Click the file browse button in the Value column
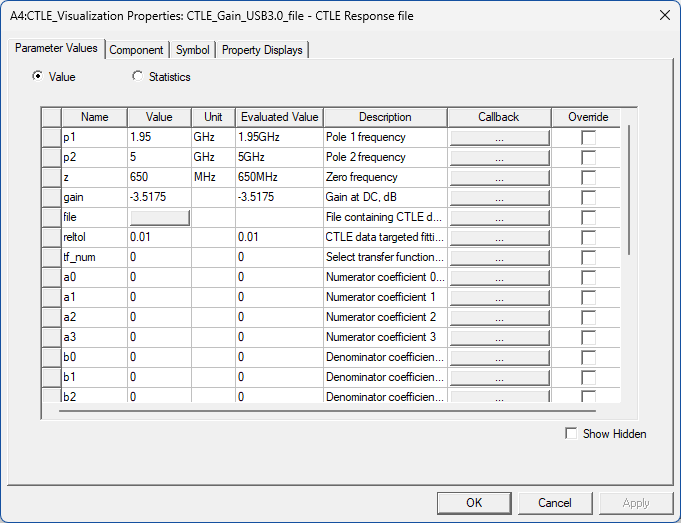 pos(160,218)
